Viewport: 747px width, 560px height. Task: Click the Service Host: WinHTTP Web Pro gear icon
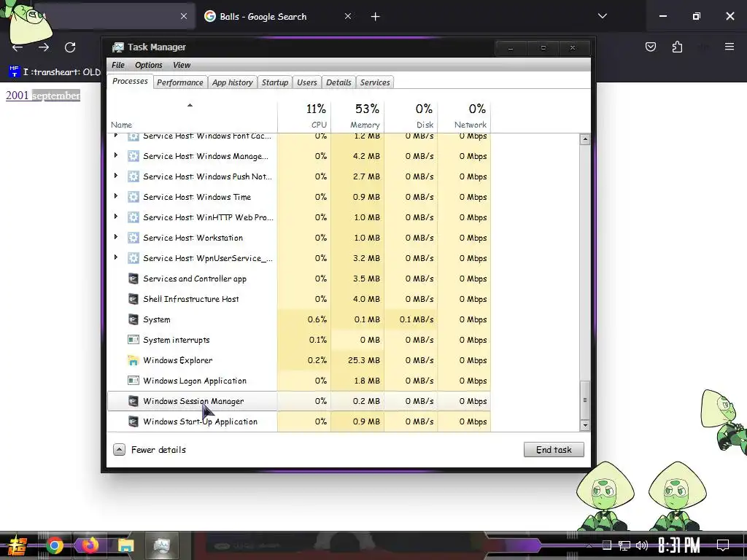pyautogui.click(x=133, y=217)
